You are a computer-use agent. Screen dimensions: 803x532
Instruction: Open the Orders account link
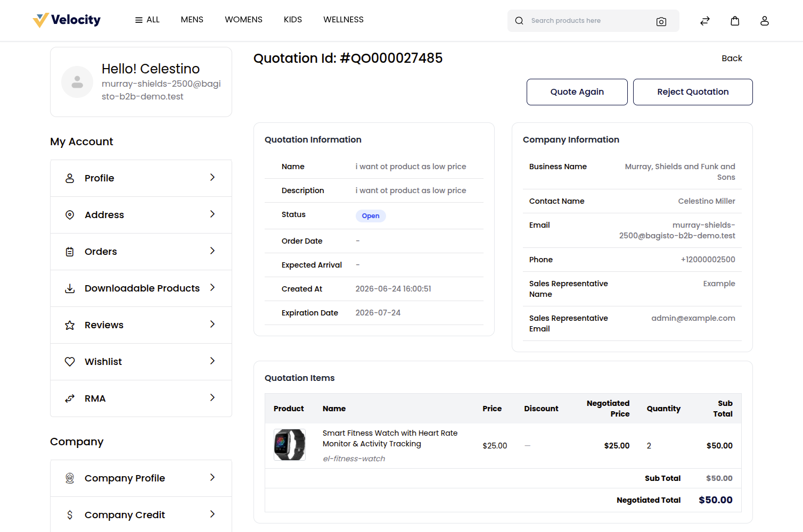141,252
